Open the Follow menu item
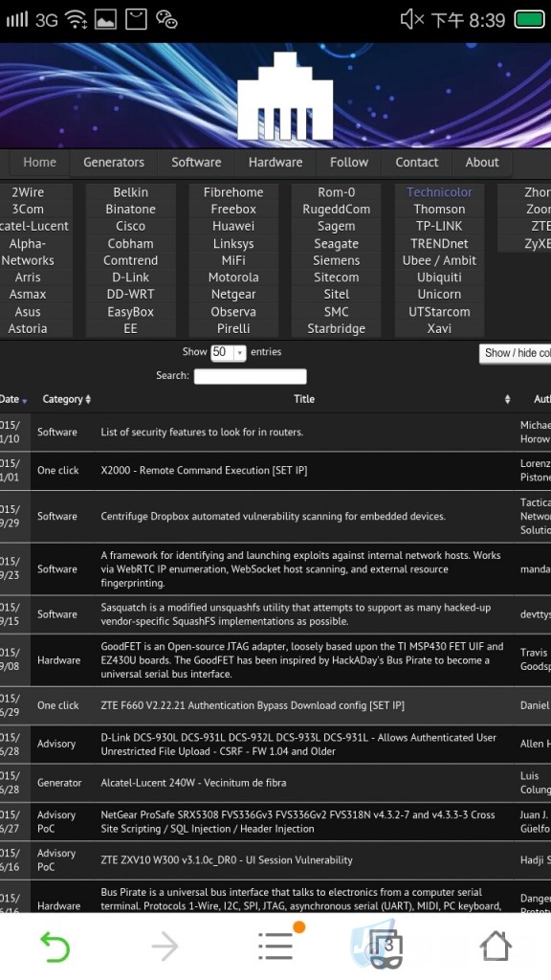Screen dimensions: 551x980 pyautogui.click(x=349, y=163)
